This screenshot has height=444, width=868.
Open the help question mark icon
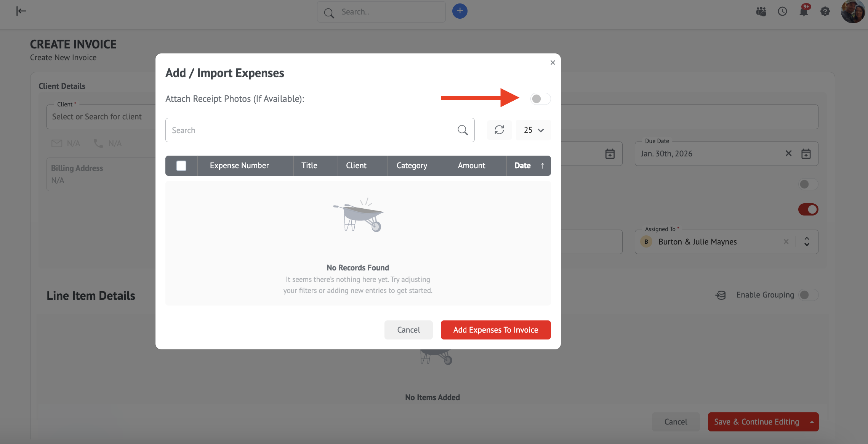pyautogui.click(x=825, y=11)
